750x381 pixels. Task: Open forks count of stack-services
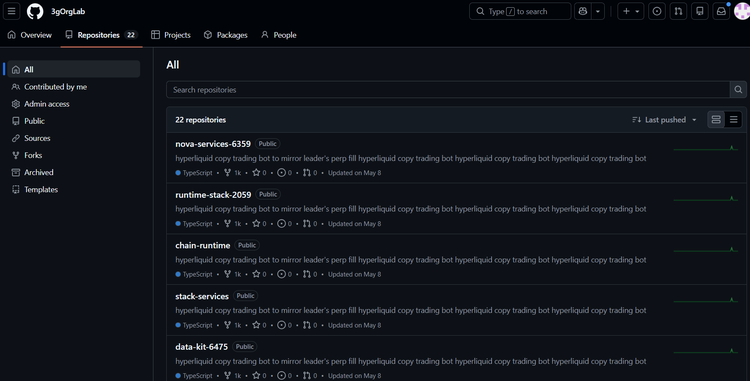[x=232, y=325]
